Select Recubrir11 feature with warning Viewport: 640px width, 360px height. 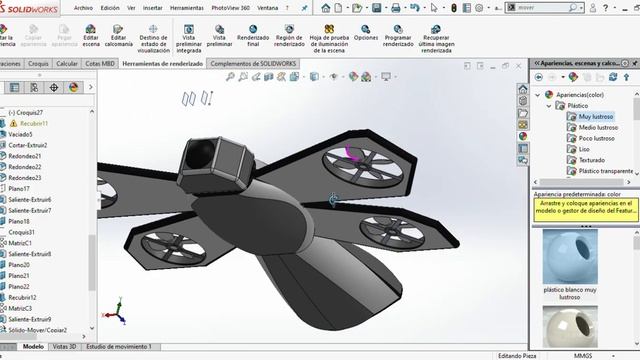point(29,123)
